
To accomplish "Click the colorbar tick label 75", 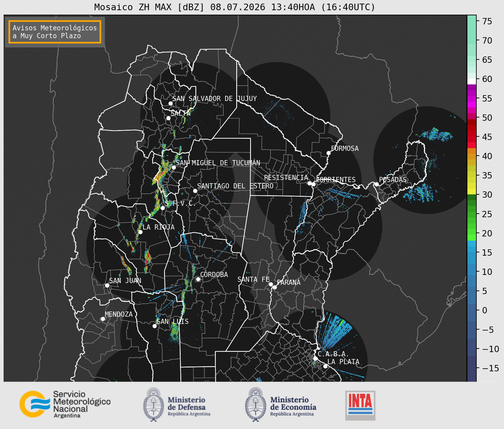I will pos(487,21).
